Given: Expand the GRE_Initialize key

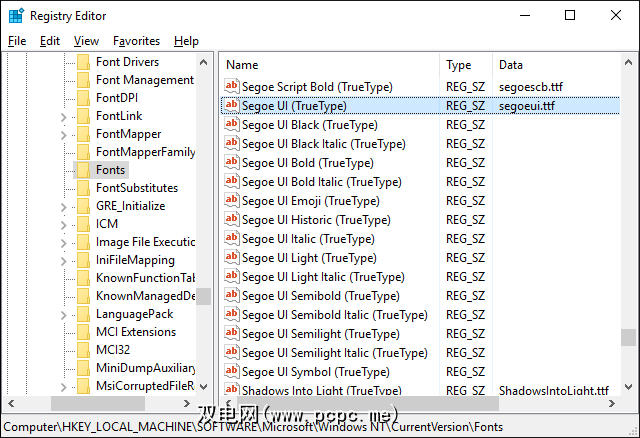Looking at the screenshot, I should coord(63,207).
